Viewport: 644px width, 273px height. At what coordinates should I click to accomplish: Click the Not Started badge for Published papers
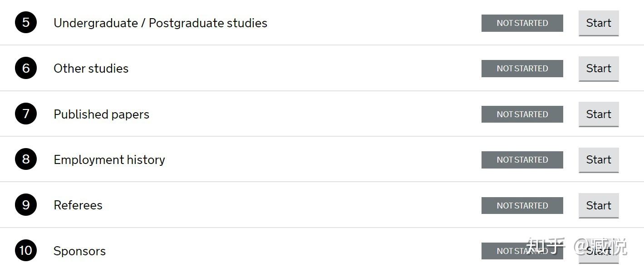pos(522,114)
